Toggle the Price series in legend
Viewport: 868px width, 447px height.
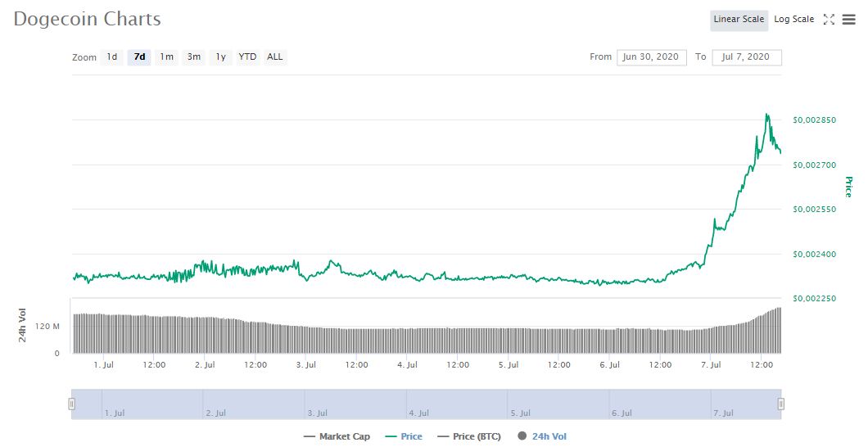[404, 436]
